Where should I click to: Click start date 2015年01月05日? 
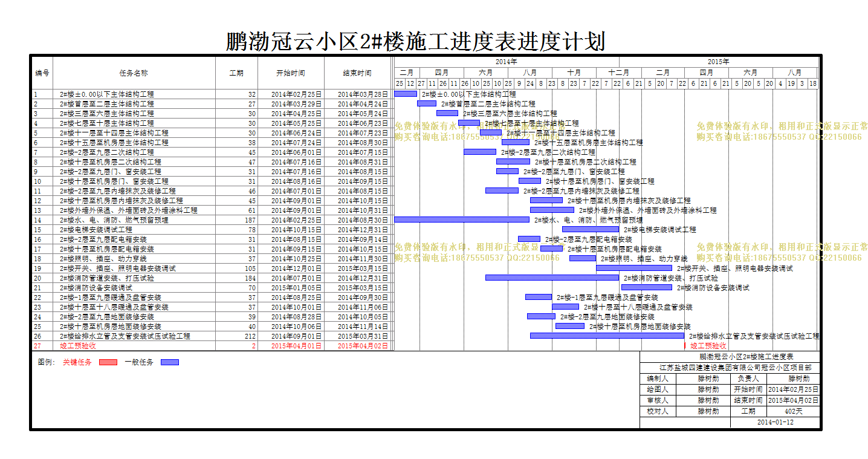click(296, 288)
